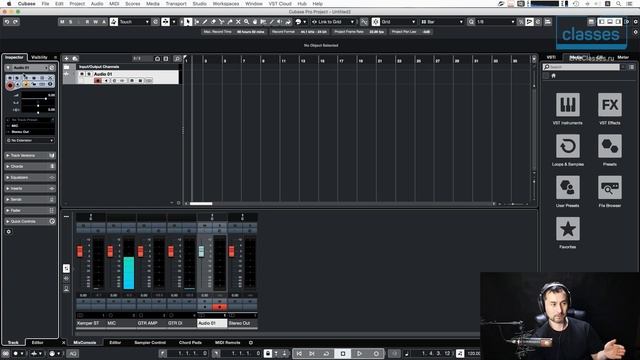Click the Redo arrow in the toolbar

coord(15,22)
